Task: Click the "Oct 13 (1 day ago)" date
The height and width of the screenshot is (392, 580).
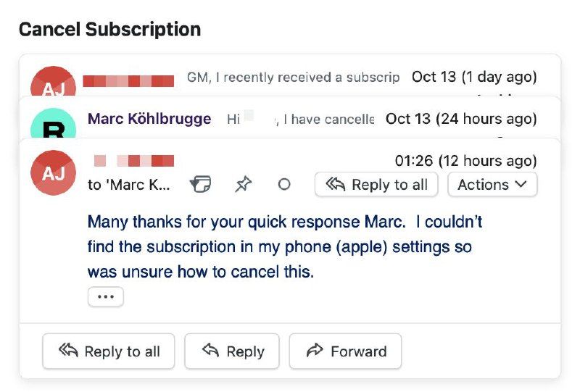Action: [474, 77]
